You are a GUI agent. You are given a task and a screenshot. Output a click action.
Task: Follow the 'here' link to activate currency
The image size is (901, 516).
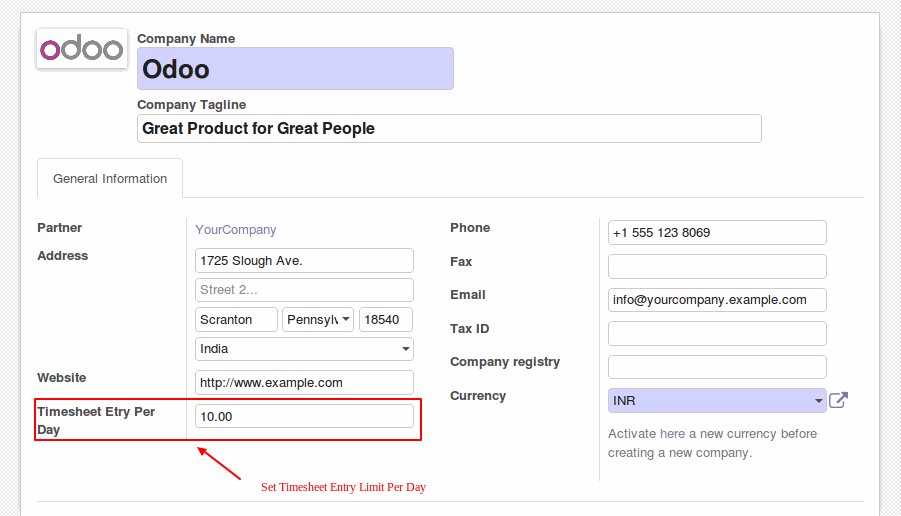coord(672,434)
